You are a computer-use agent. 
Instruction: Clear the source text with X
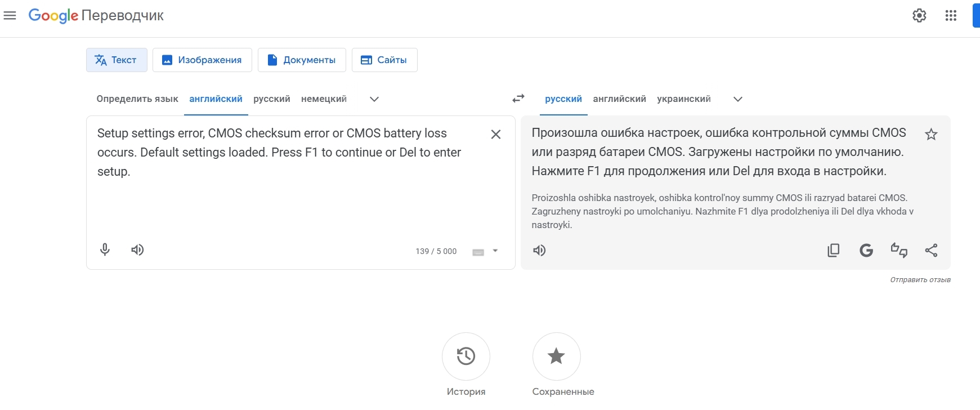pyautogui.click(x=495, y=134)
